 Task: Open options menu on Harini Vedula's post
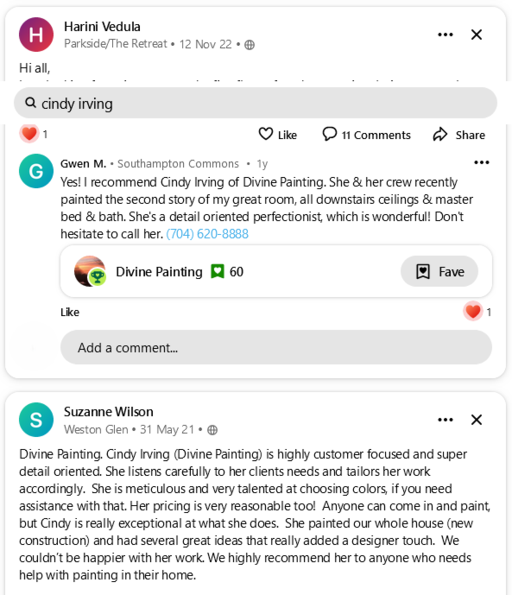point(445,35)
